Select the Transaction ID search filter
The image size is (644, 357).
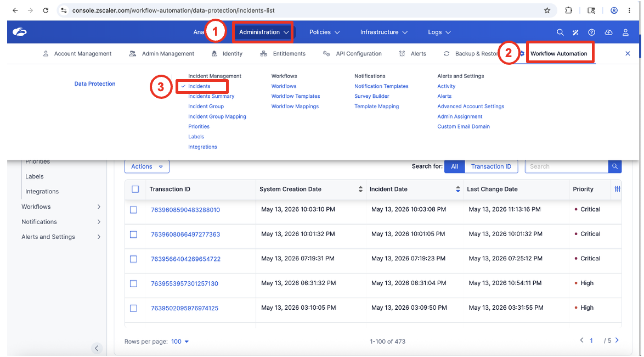[491, 166]
